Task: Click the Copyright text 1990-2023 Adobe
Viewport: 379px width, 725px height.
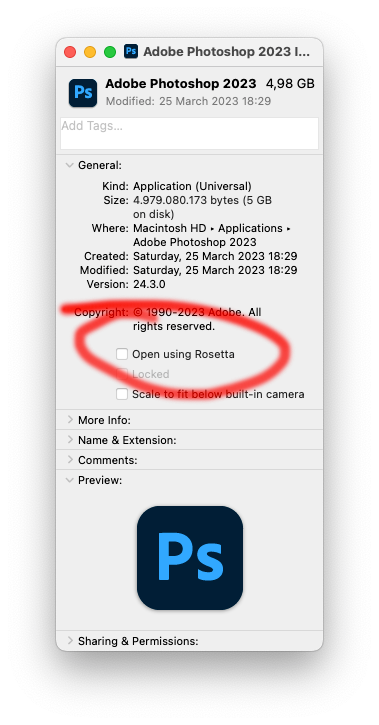Action: pos(197,319)
